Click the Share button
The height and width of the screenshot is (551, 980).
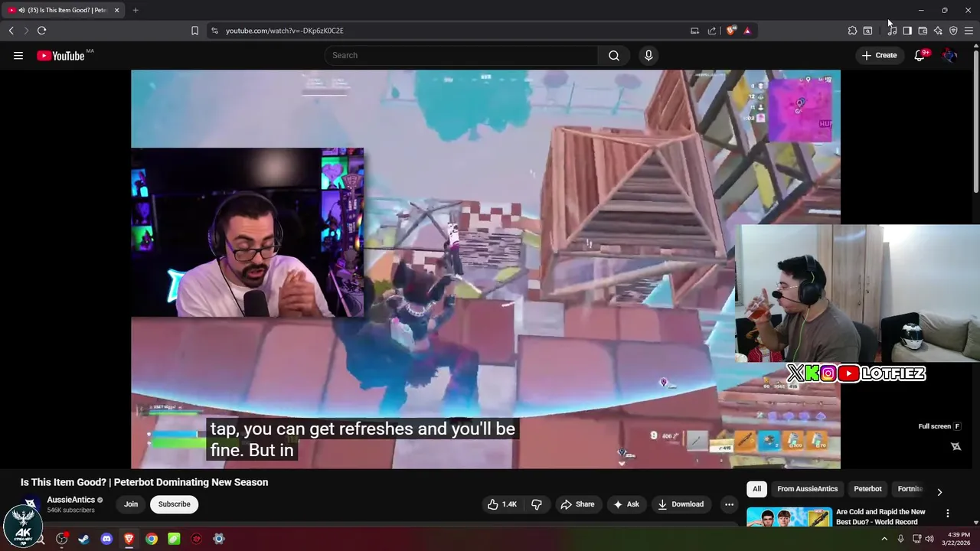pos(577,504)
